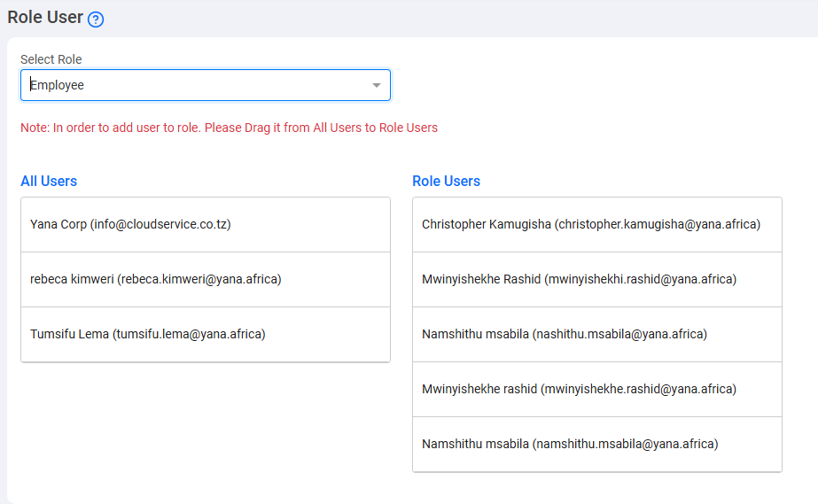Select Yana Corp in All Users
The image size is (818, 504).
(x=58, y=225)
